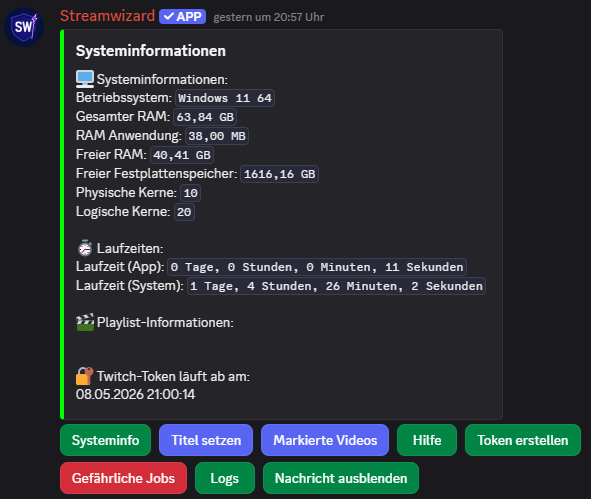The height and width of the screenshot is (499, 591).
Task: Click timestamp gestern um 20:57 Uhr
Action: pos(269,17)
